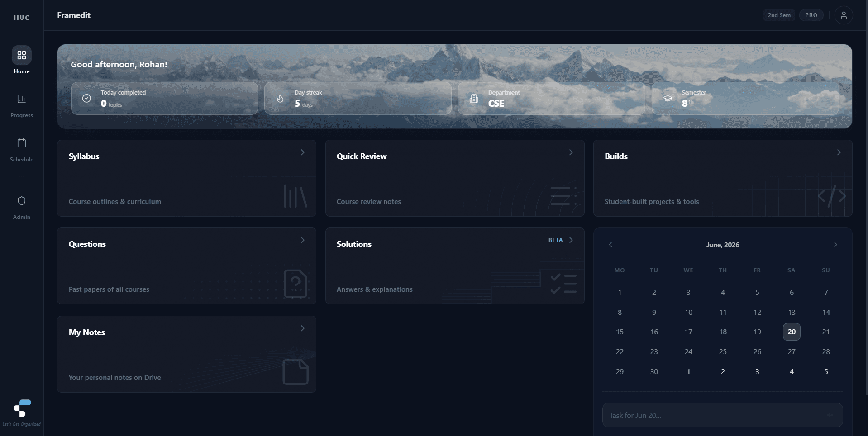
Task: Open the Solutions card title
Action: [x=354, y=244]
